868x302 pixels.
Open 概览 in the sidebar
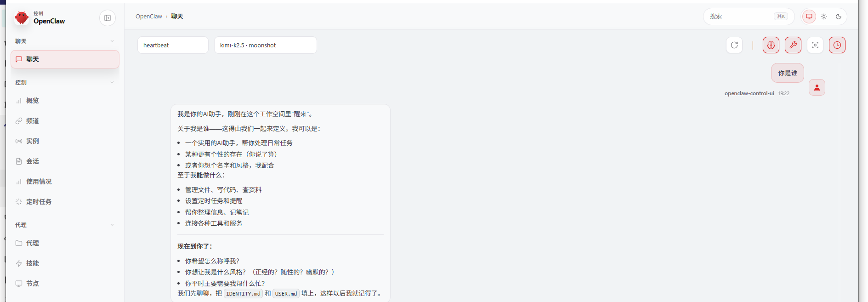click(x=32, y=101)
